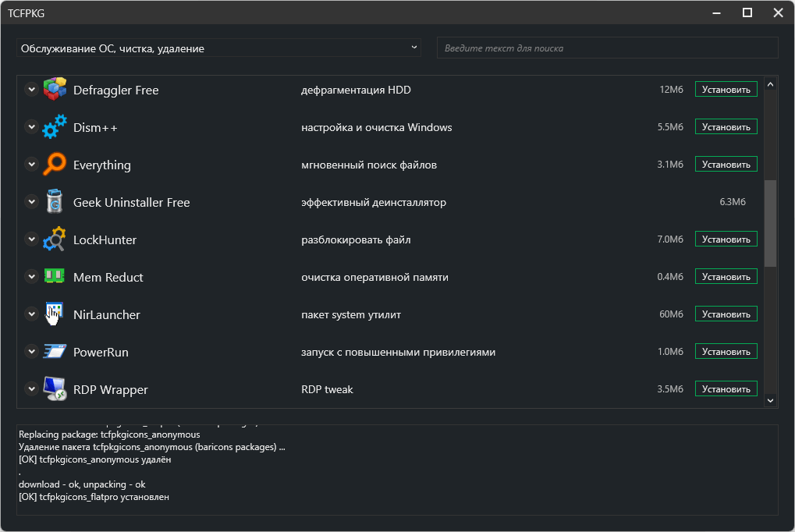Select the Everything magnifier icon
This screenshot has width=795, height=532.
pos(55,165)
